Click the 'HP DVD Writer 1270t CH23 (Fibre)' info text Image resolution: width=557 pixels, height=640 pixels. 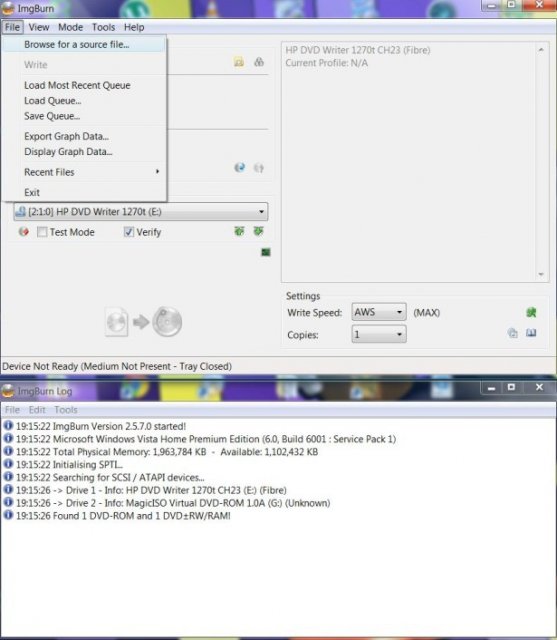coord(358,50)
